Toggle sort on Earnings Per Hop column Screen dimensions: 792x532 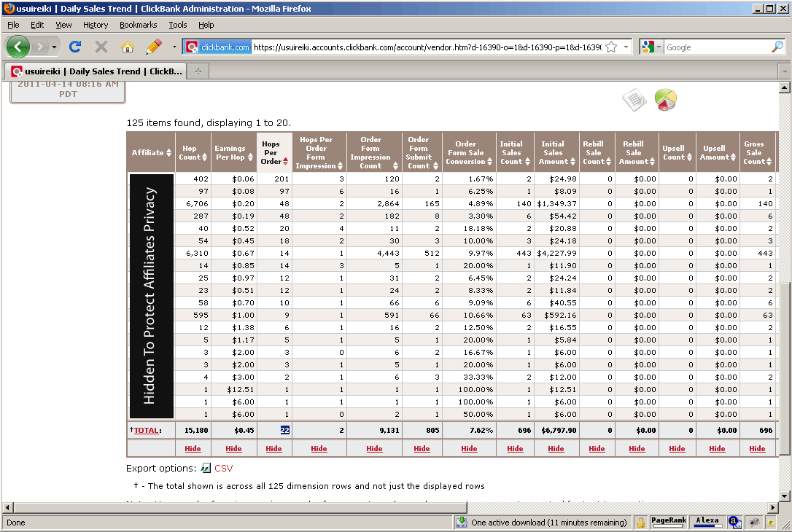(230, 152)
